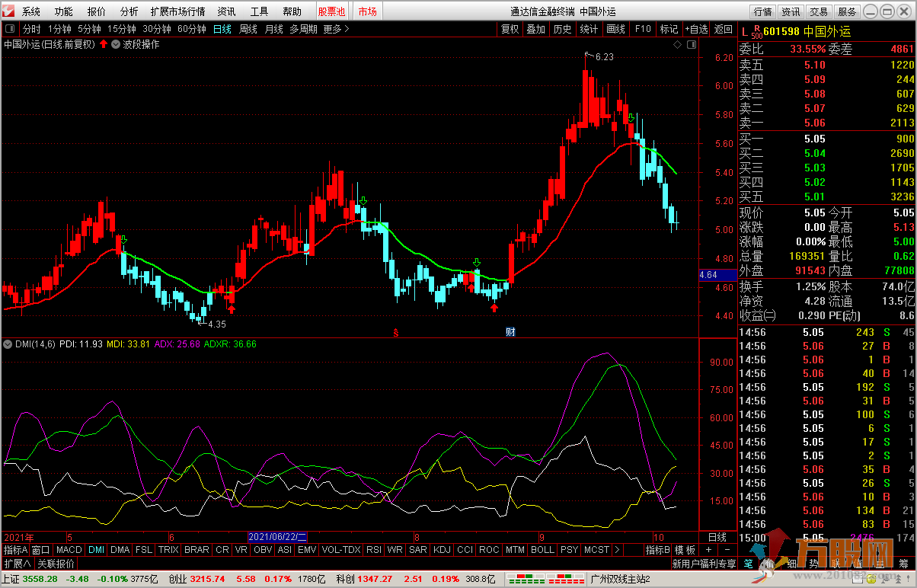This screenshot has height=588, width=917.
Task: Toggle 叠加 overlay mode
Action: pos(536,29)
